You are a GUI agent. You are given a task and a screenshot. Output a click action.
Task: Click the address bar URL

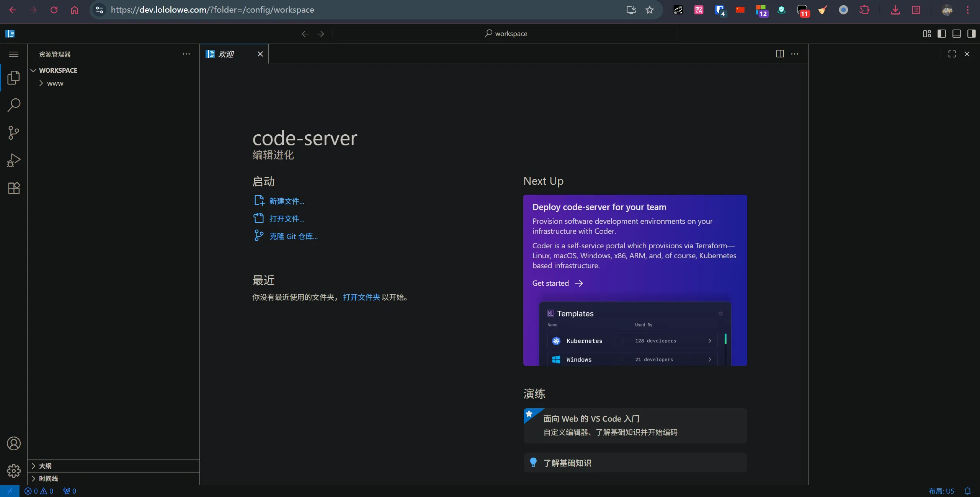coord(212,10)
